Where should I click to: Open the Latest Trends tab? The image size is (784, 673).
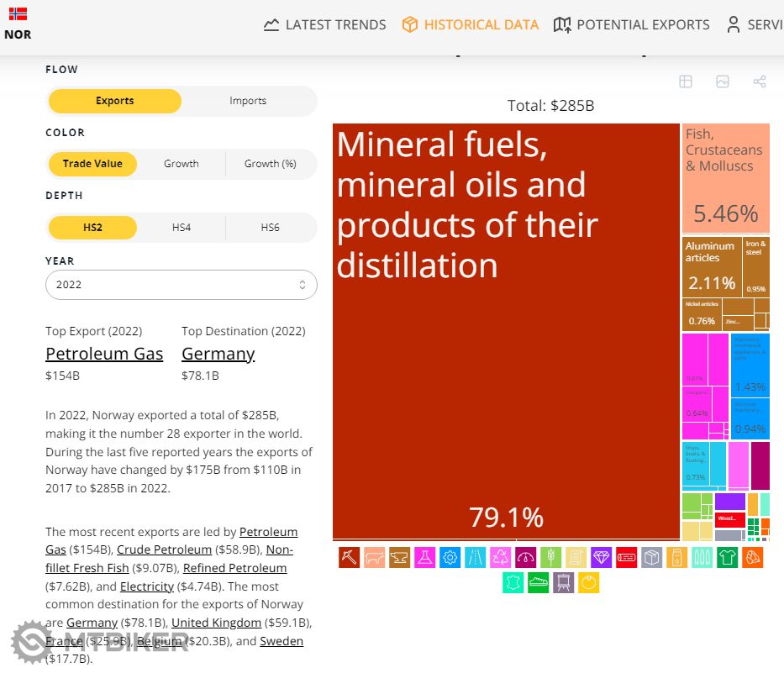pyautogui.click(x=324, y=24)
